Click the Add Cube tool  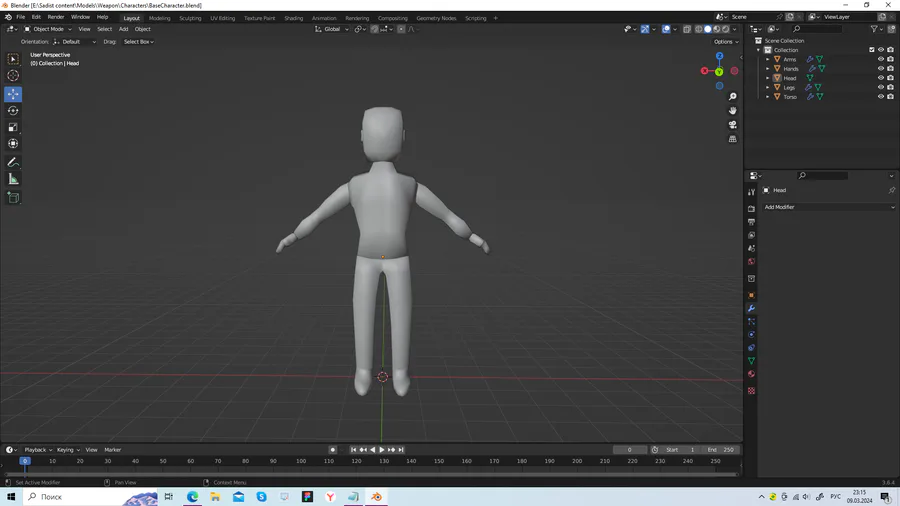pos(13,198)
